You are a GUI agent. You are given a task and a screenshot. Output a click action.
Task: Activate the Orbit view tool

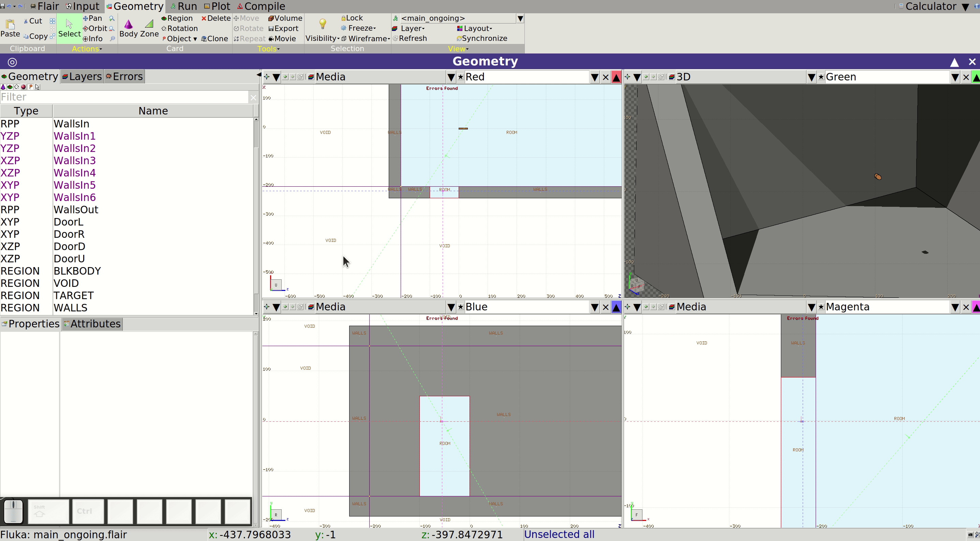point(95,28)
